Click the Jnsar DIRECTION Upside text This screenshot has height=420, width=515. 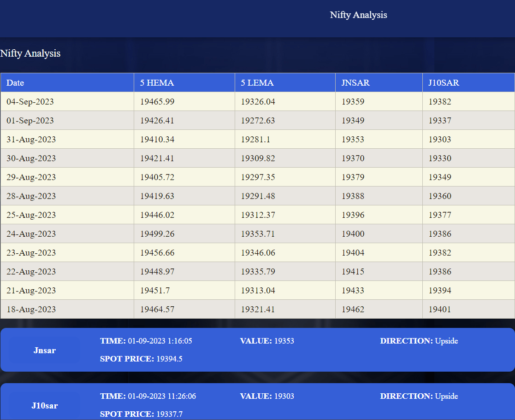(419, 341)
